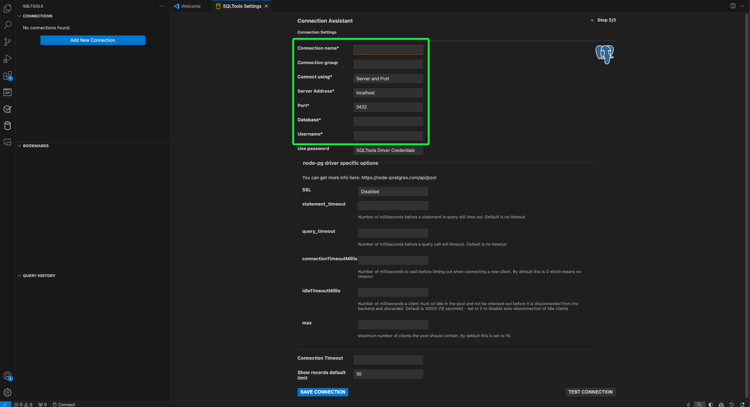Click the SQLTools Connect status bar item
The height and width of the screenshot is (407, 750).
click(64, 404)
